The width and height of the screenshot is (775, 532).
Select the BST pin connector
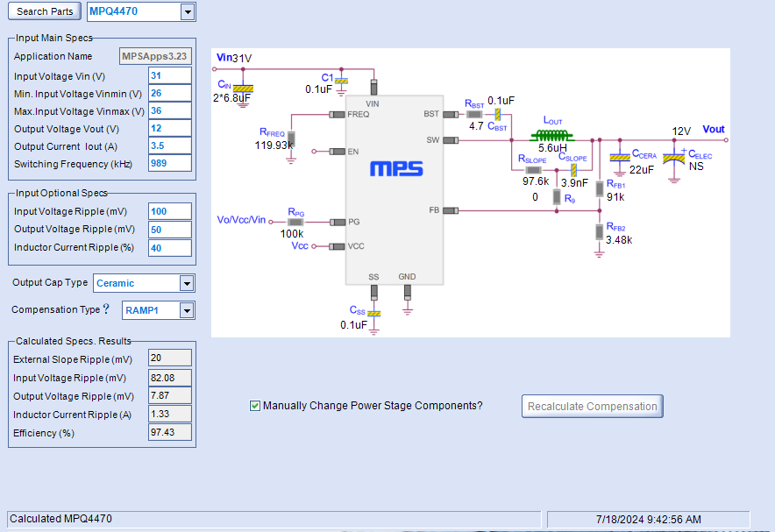pos(451,115)
